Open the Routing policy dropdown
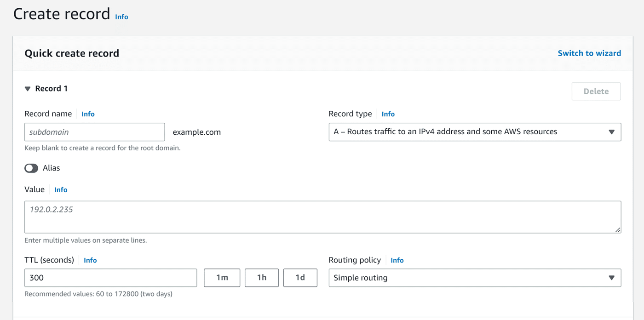The height and width of the screenshot is (320, 644). (474, 278)
